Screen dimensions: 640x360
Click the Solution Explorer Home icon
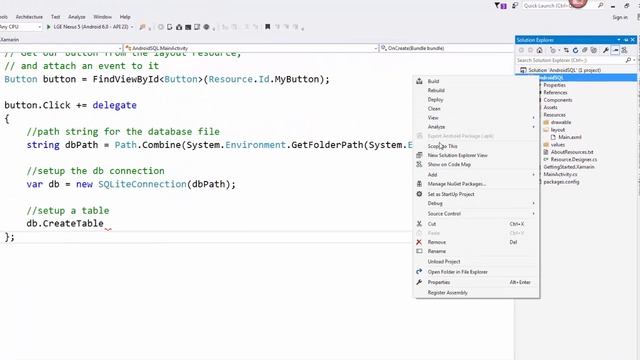(540, 50)
